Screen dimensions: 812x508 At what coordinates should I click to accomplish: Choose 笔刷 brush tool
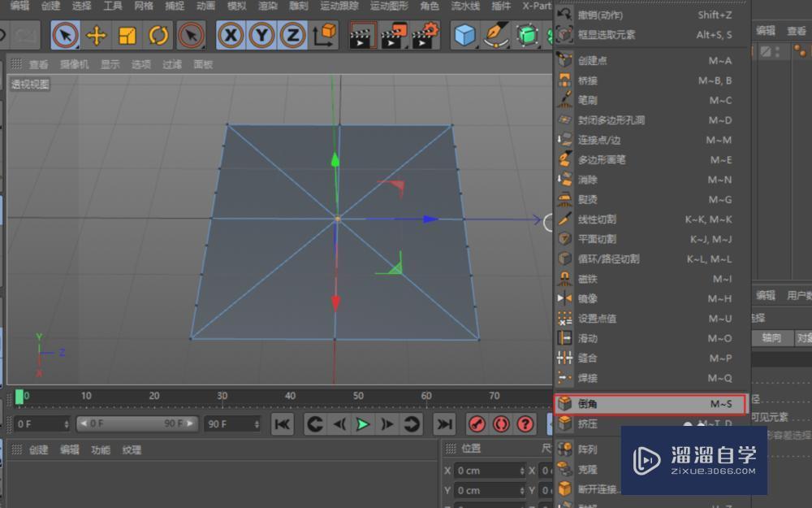pyautogui.click(x=651, y=100)
